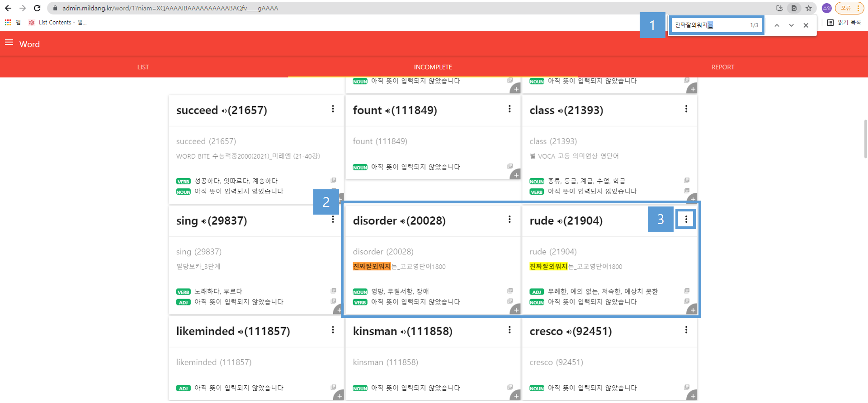Copy the VERB meaning row of disorder

point(510,301)
